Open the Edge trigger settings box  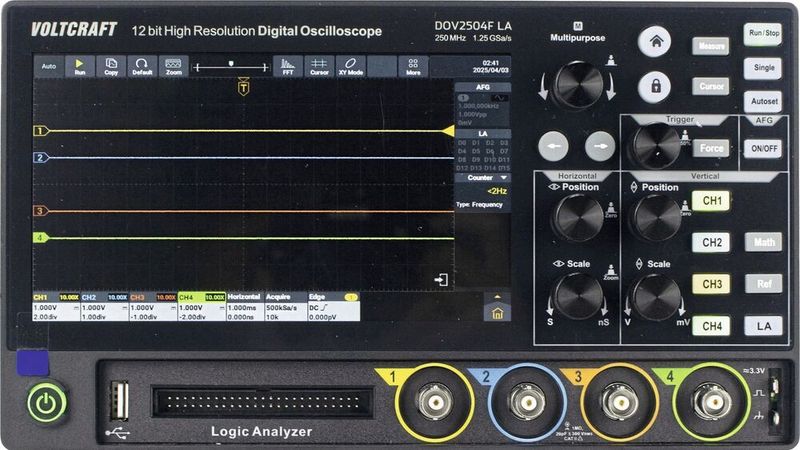pyautogui.click(x=334, y=307)
